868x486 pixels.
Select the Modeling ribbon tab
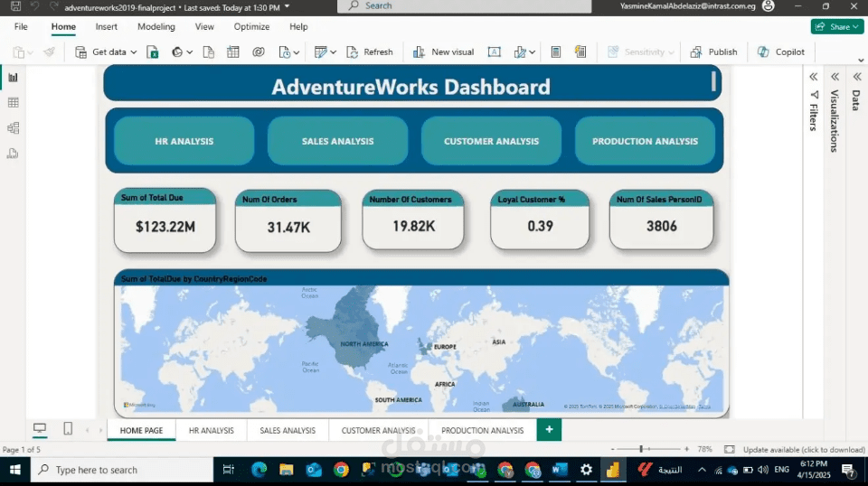pyautogui.click(x=156, y=26)
